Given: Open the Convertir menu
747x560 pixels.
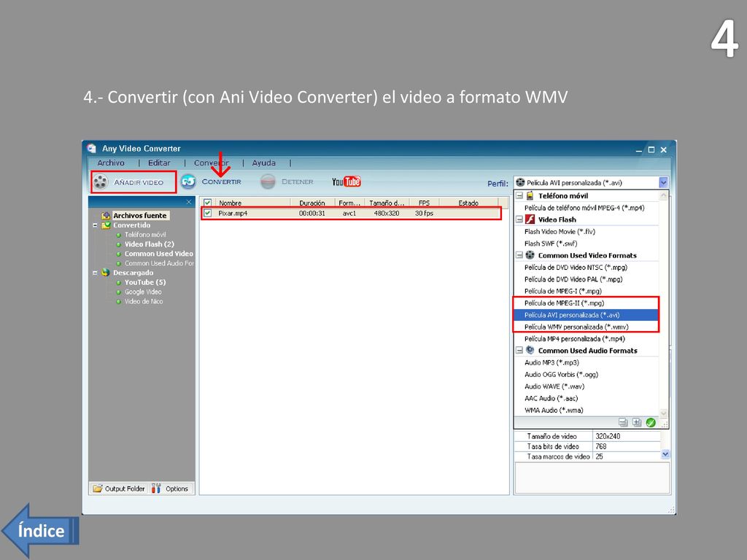Looking at the screenshot, I should pos(211,163).
